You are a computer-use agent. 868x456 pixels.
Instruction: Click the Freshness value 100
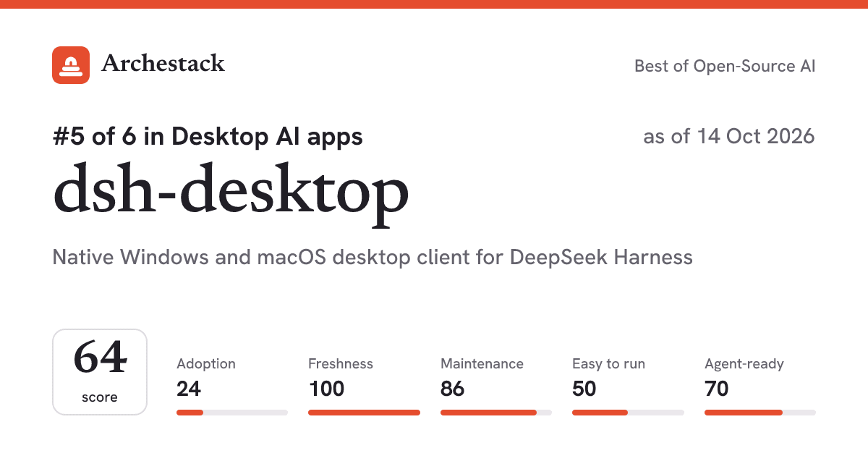click(x=326, y=389)
